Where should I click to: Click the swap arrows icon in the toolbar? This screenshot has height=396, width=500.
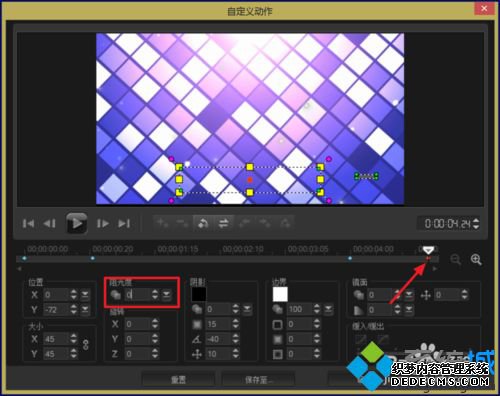(x=223, y=223)
